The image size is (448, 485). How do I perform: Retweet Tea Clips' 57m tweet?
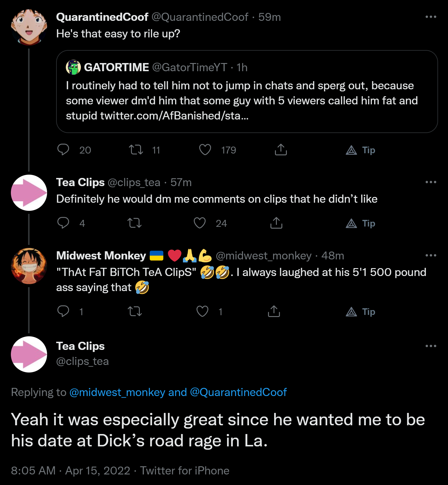(x=134, y=223)
